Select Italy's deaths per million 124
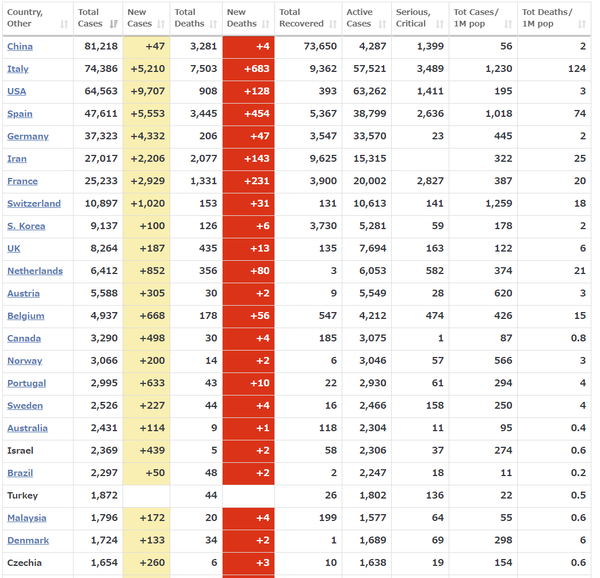 [577, 69]
